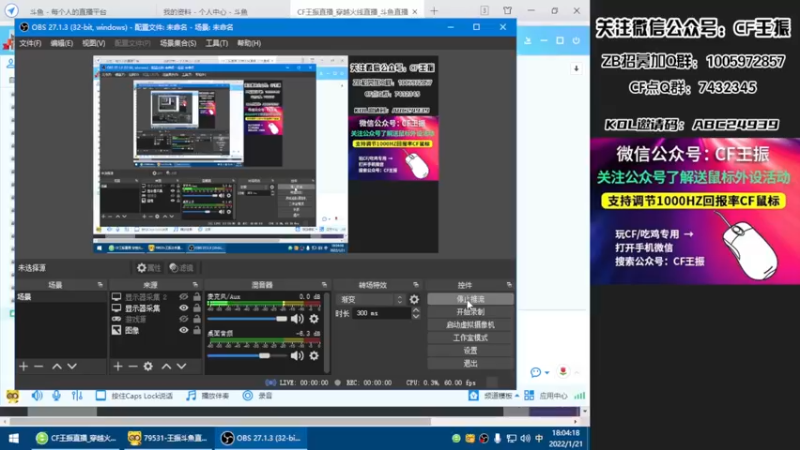The image size is (800, 450).
Task: Mute the Desktop Audio channel with its speaker icon
Action: point(297,356)
